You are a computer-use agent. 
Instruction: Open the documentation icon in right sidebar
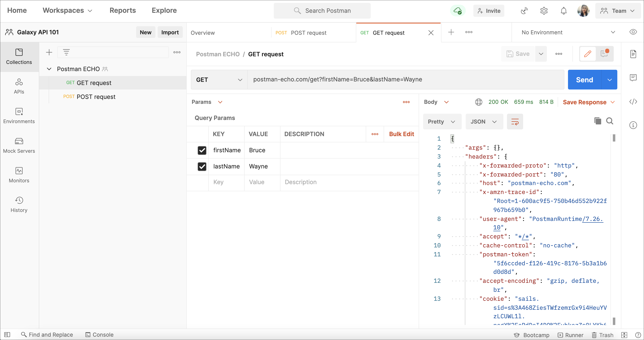633,54
